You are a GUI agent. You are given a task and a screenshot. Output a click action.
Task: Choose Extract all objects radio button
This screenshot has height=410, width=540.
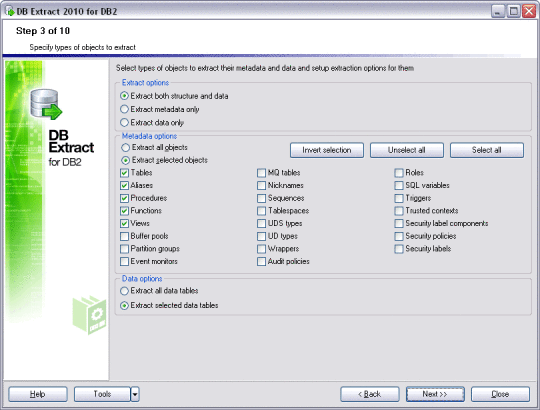coord(126,148)
